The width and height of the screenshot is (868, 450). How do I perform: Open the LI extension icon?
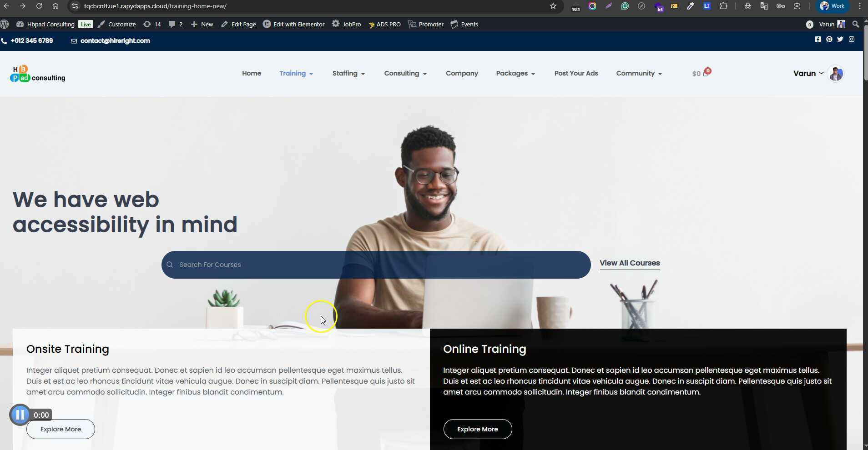click(707, 6)
